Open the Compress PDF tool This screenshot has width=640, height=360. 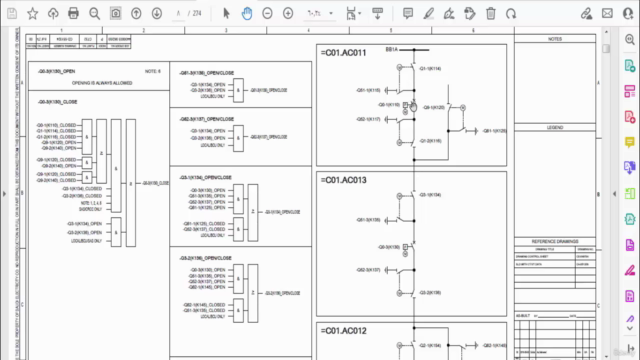coord(630,219)
